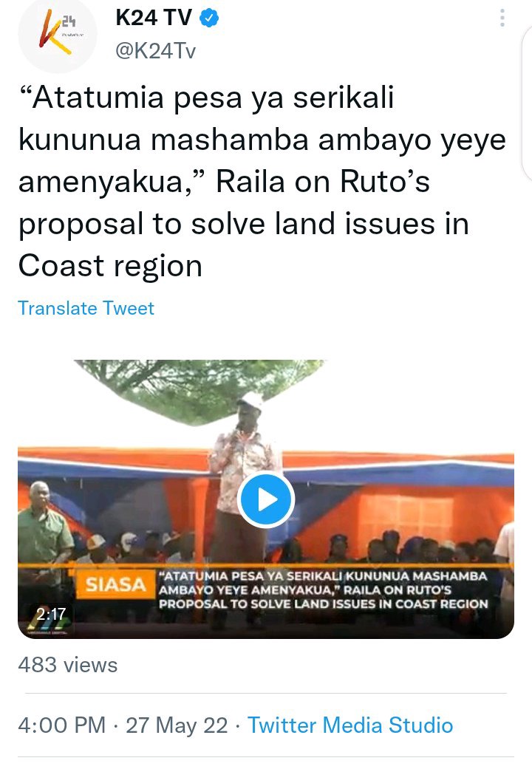Click the blue verified badge

(209, 18)
